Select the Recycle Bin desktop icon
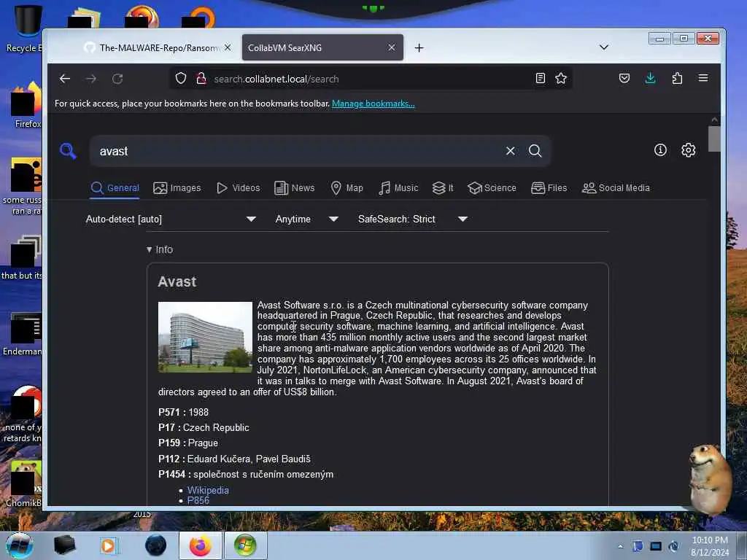The height and width of the screenshot is (560, 747). click(x=25, y=28)
